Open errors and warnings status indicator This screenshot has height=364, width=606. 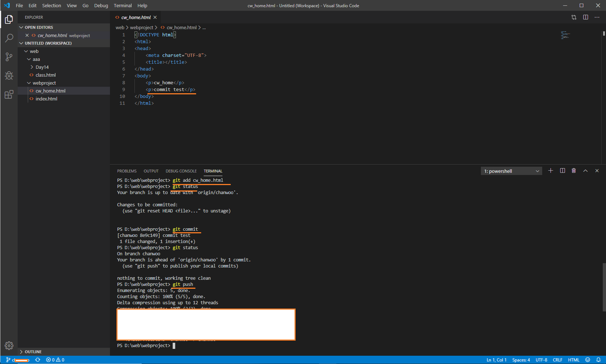tap(55, 360)
